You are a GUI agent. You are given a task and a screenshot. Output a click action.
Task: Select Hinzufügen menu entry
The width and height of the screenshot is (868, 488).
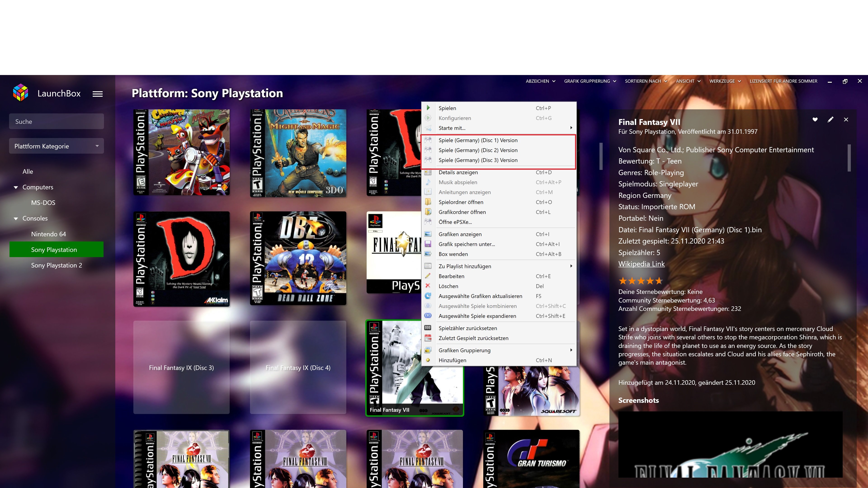point(499,360)
